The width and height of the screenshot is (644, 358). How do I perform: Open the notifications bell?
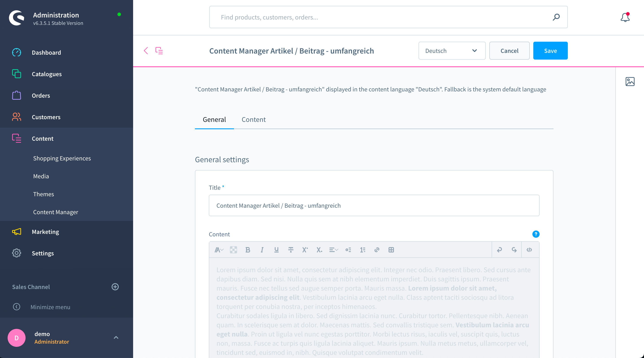point(625,17)
